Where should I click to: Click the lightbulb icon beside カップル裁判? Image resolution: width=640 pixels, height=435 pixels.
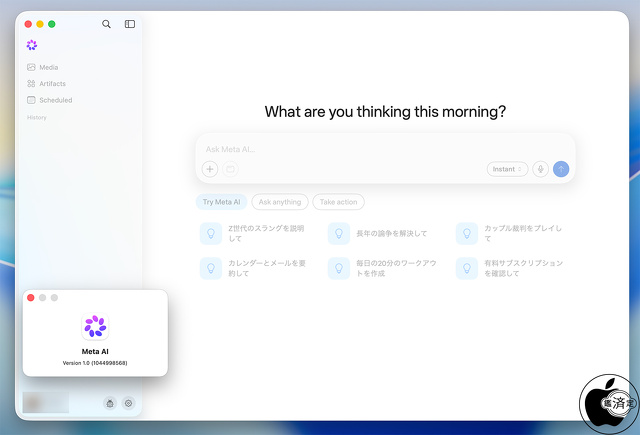click(467, 233)
